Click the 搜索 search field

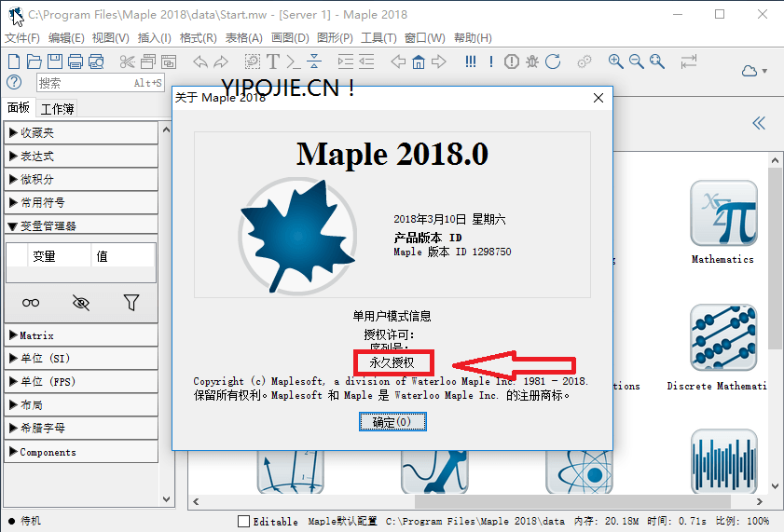click(x=100, y=83)
